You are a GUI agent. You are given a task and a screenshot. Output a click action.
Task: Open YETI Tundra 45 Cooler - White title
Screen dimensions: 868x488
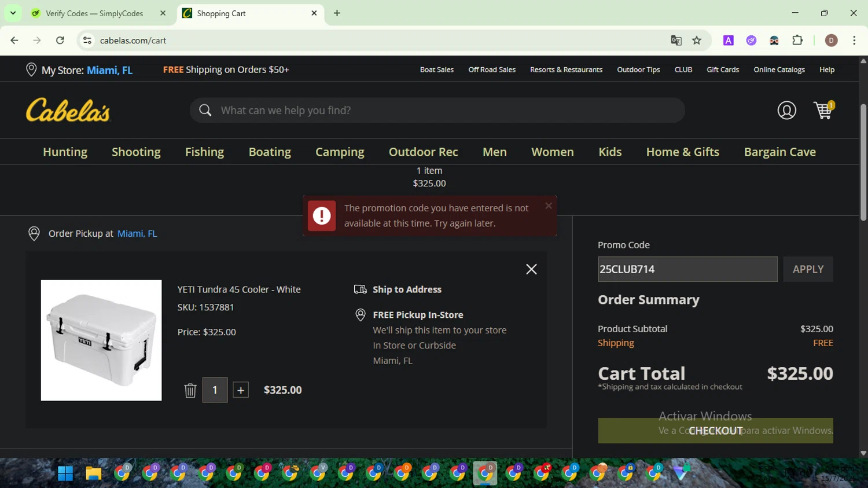(239, 289)
